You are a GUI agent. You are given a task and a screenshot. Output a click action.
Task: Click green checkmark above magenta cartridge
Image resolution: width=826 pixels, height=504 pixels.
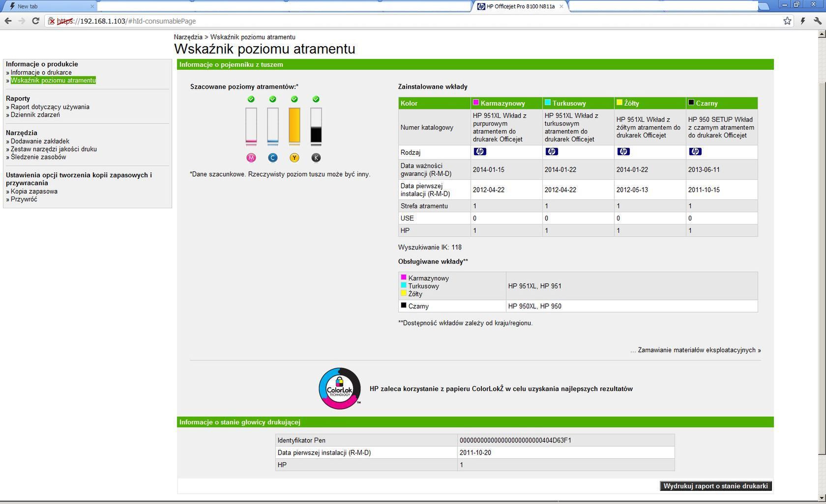pyautogui.click(x=251, y=99)
